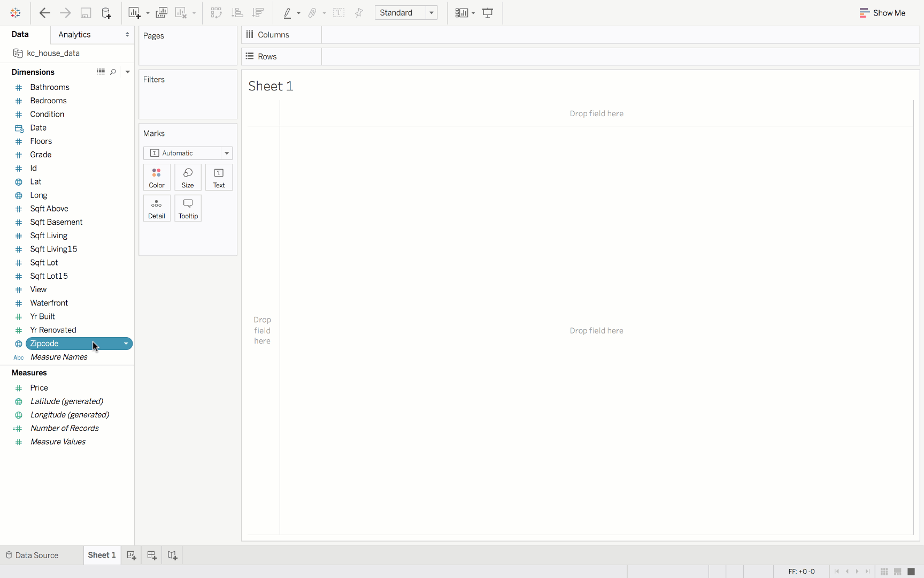
Task: Click the Clear Sheet icon
Action: (181, 13)
